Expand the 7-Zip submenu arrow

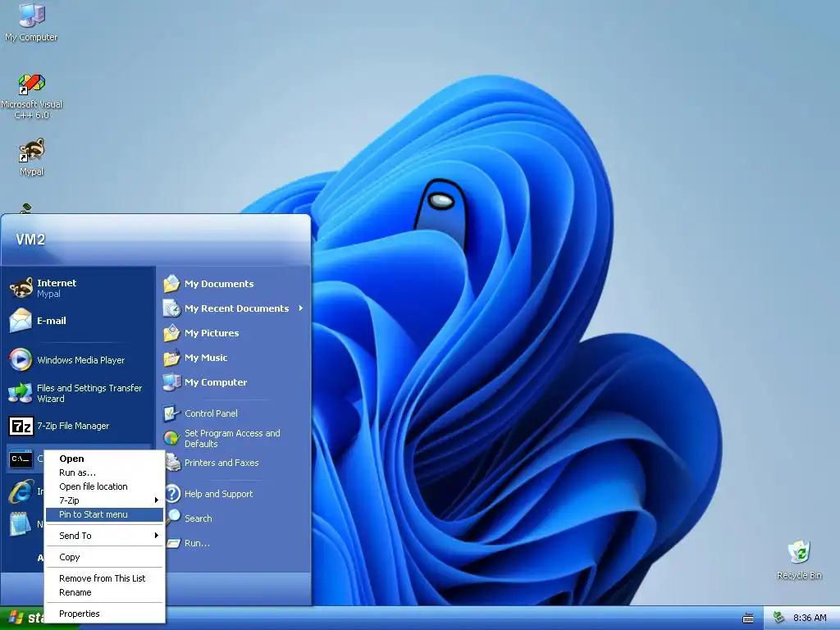point(157,500)
